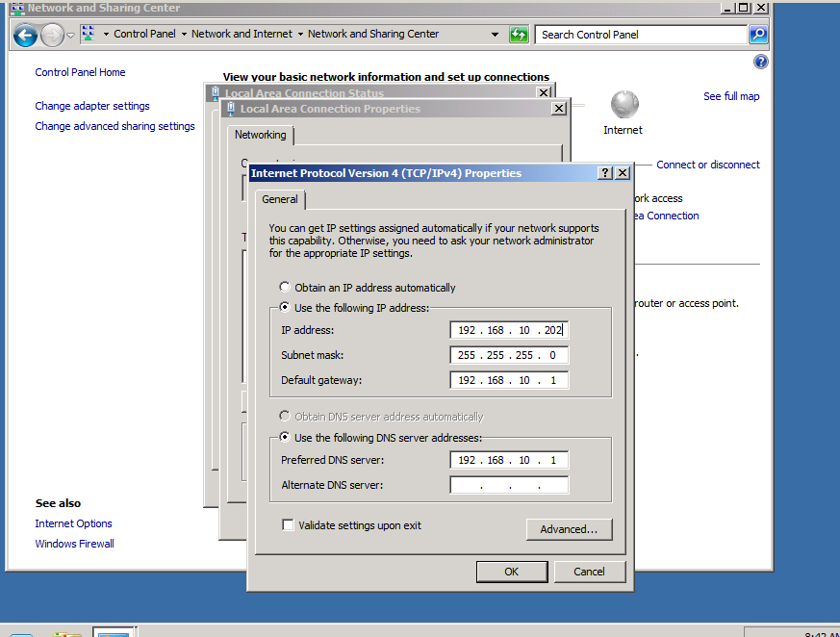This screenshot has width=840, height=637.
Task: Select the Networking tab in Connection Properties
Action: [261, 135]
